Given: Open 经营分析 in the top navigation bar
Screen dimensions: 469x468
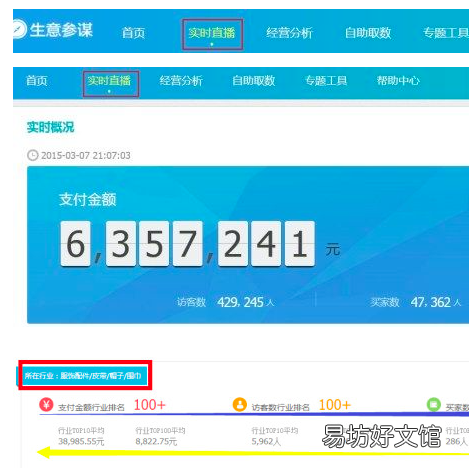Looking at the screenshot, I should click(289, 33).
